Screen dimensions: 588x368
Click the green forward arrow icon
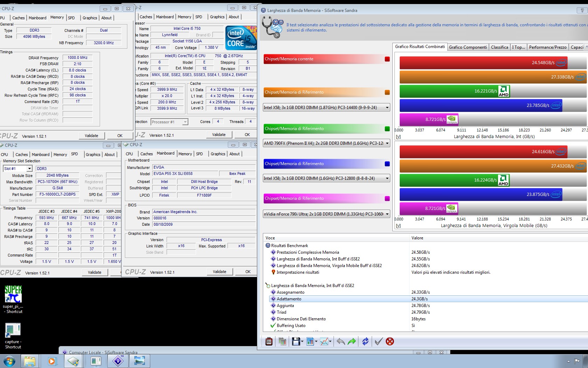point(352,341)
